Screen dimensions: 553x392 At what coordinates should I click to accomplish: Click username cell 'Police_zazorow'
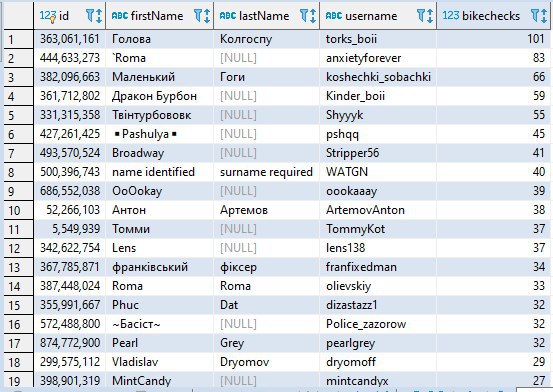pos(378,324)
